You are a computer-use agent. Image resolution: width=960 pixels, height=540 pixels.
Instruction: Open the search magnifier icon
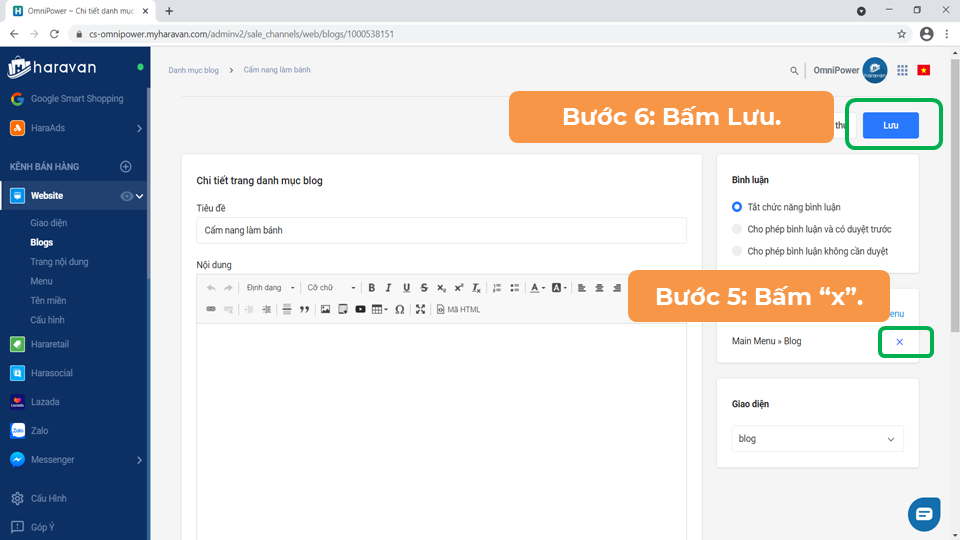(x=794, y=70)
